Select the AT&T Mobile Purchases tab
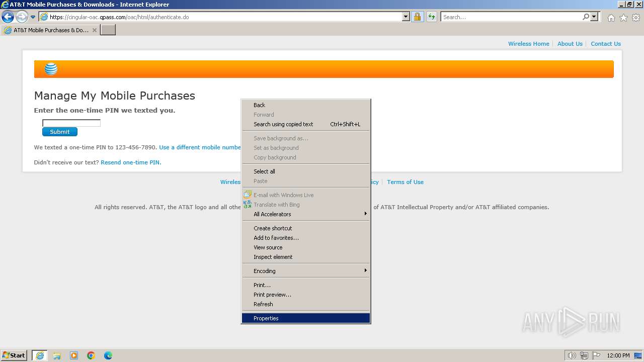 (x=50, y=30)
